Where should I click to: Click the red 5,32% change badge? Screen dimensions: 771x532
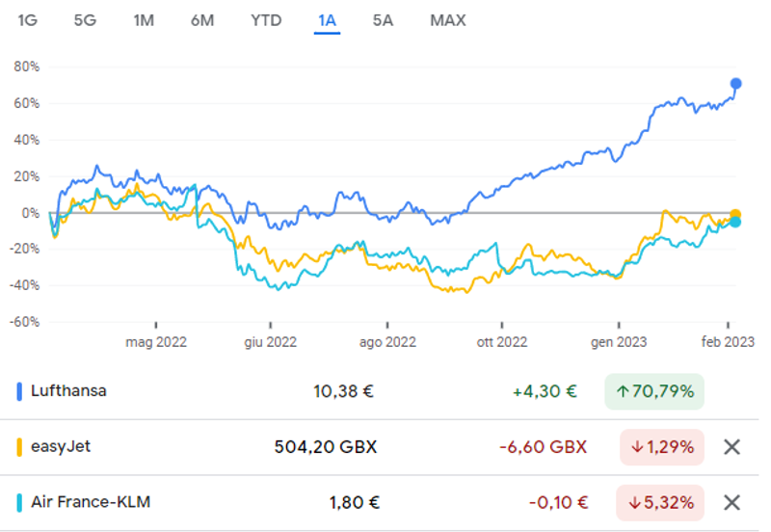(660, 502)
